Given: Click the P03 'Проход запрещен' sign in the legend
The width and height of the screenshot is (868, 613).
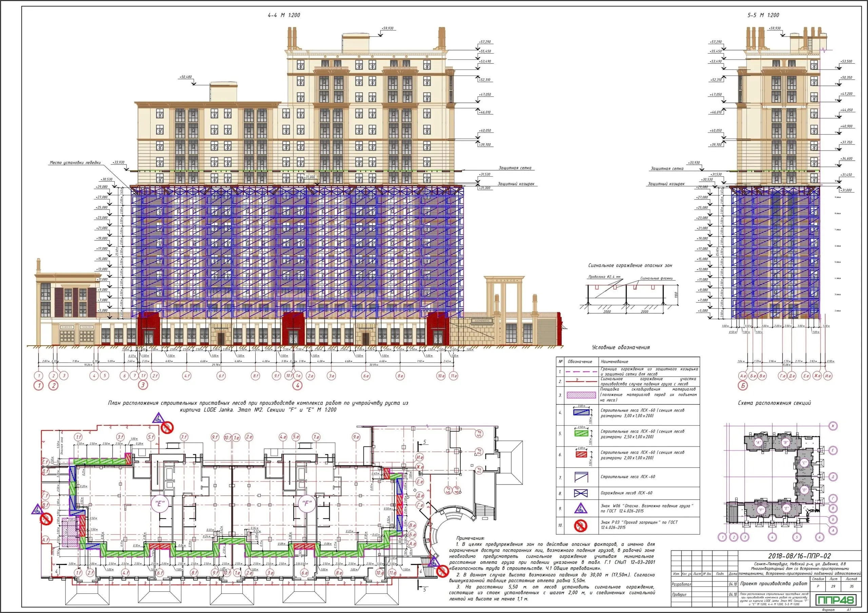Looking at the screenshot, I should [581, 525].
